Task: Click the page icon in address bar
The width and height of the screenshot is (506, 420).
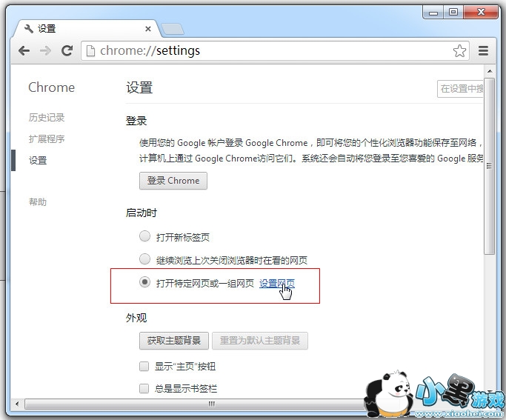Action: point(90,50)
